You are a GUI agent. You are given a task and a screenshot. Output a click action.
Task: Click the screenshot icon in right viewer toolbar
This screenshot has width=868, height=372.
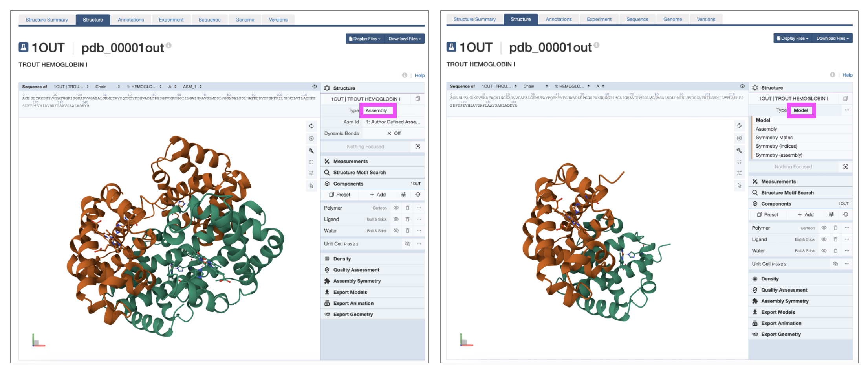tap(739, 138)
